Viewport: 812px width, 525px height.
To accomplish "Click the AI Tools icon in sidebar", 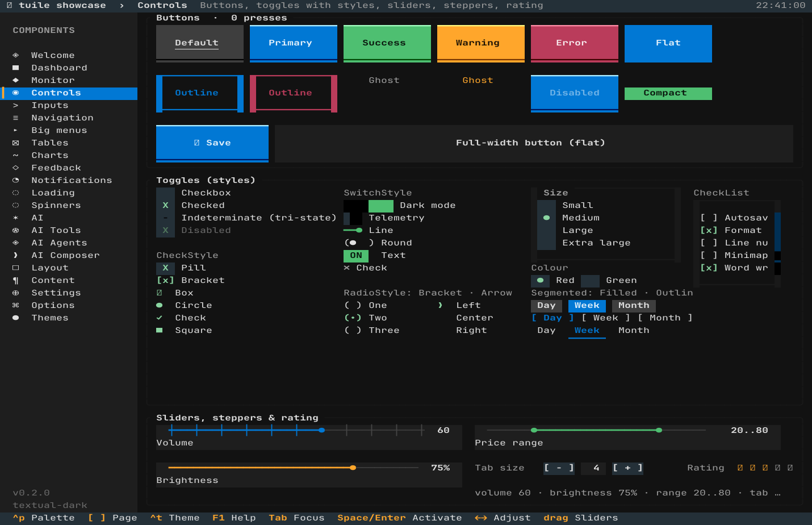I will (16, 230).
